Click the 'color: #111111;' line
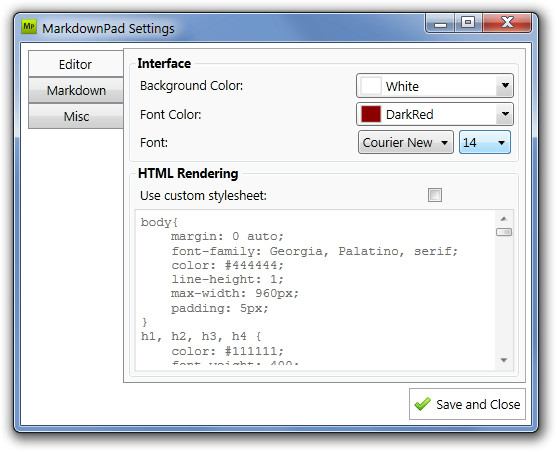The width and height of the screenshot is (557, 452). coord(227,351)
